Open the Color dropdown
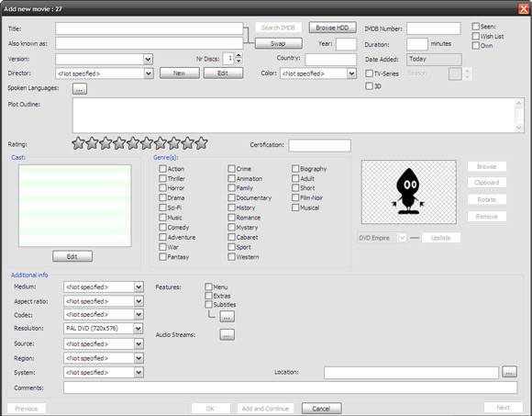This screenshot has height=416, width=532. pyautogui.click(x=351, y=73)
